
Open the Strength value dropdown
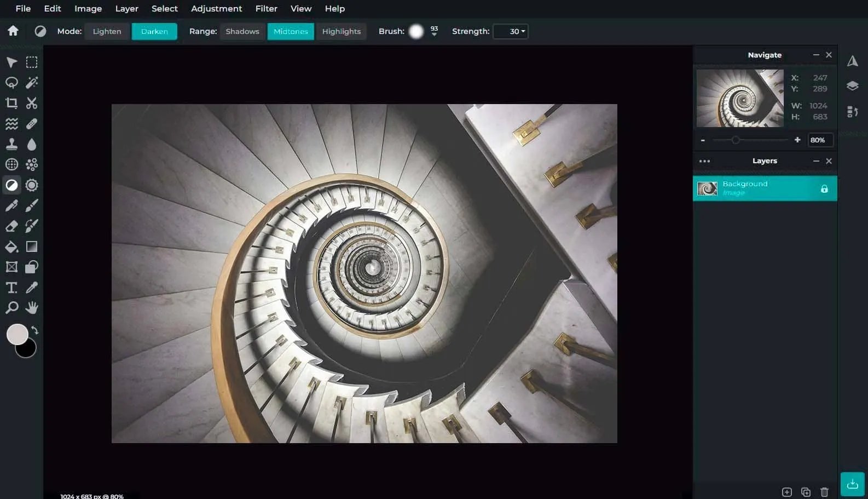coord(511,31)
